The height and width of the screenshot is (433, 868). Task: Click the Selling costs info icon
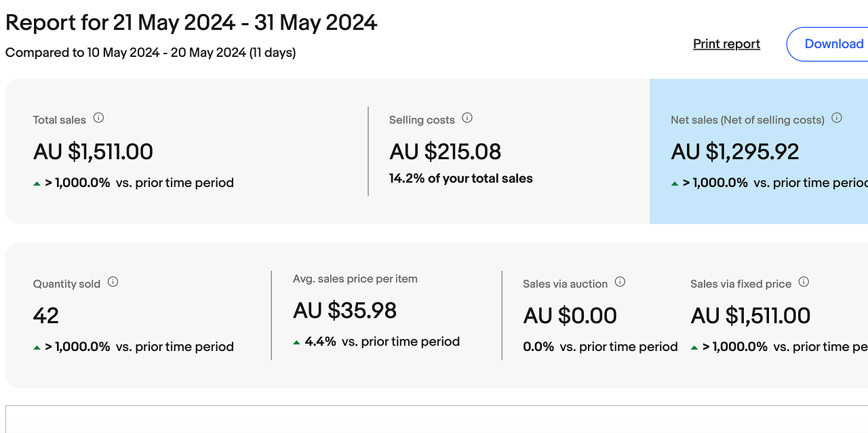[x=467, y=118]
